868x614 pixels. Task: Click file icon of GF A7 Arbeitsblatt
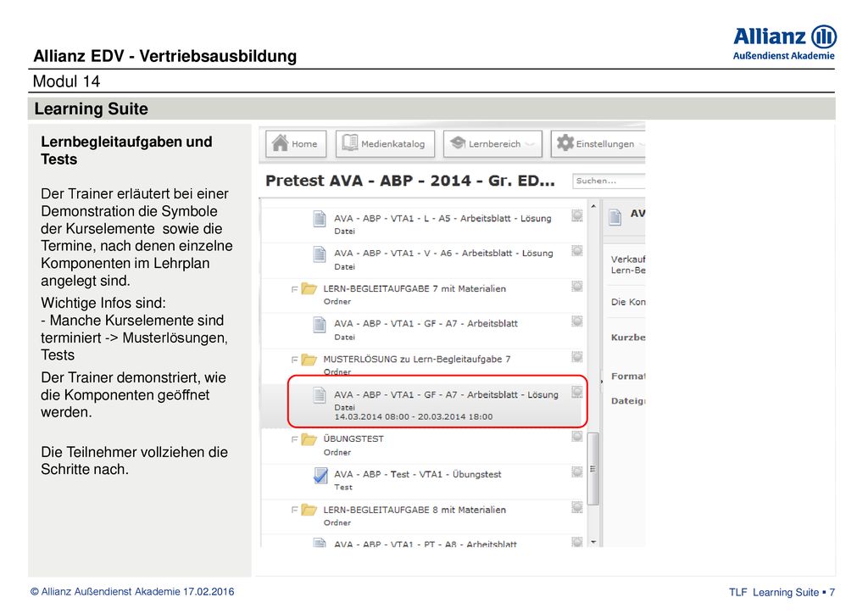click(320, 325)
